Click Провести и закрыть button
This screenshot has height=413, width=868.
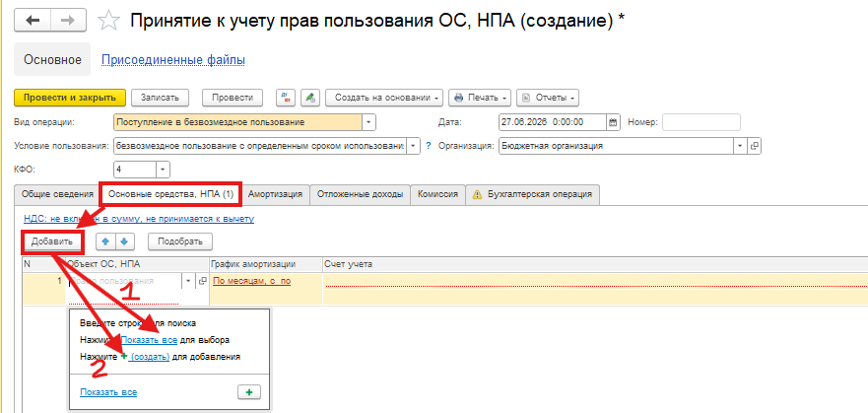[x=70, y=98]
